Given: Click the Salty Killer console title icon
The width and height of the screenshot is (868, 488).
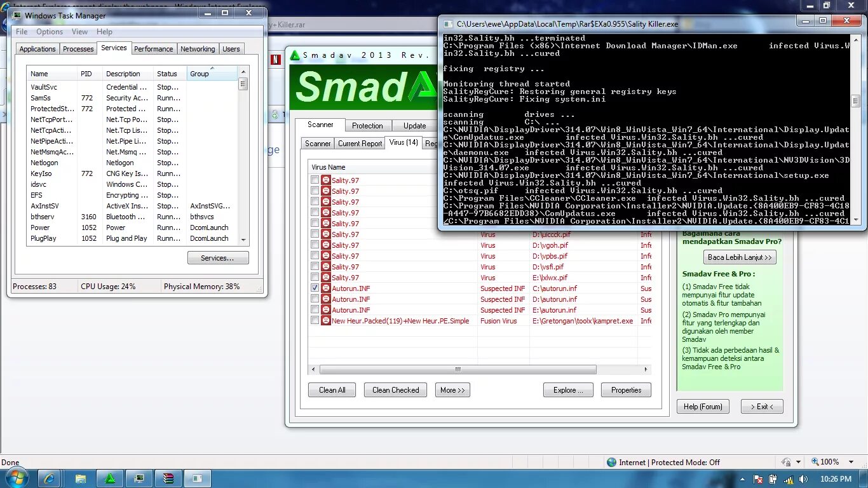Looking at the screenshot, I should [x=448, y=24].
